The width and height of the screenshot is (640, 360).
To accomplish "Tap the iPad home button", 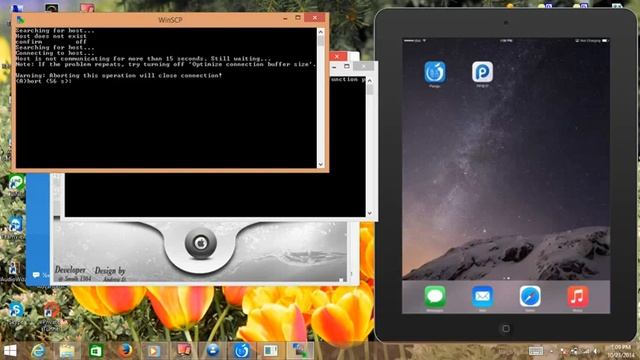I will point(506,329).
